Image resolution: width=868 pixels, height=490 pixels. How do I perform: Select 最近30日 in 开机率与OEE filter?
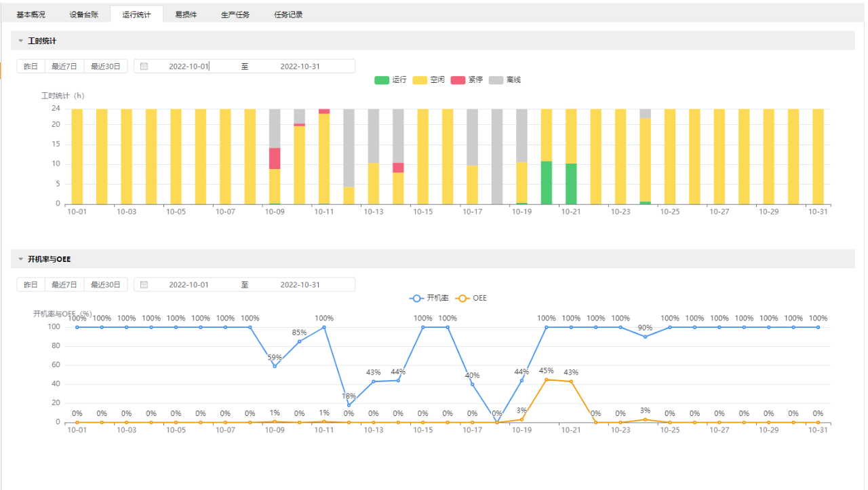pos(106,285)
